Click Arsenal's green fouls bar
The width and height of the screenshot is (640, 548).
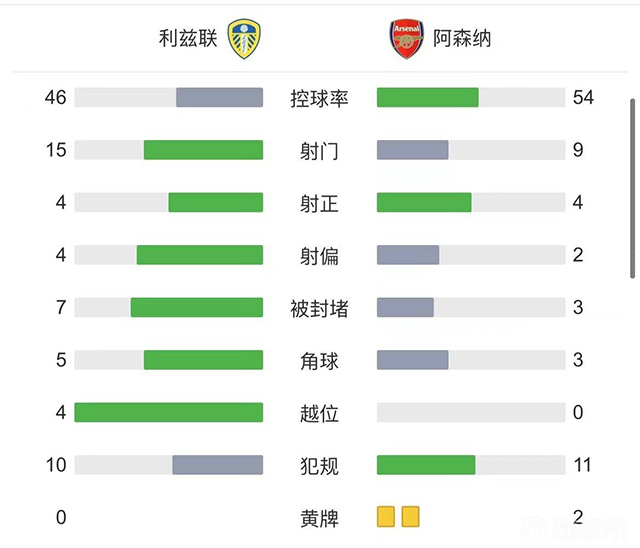pos(426,465)
